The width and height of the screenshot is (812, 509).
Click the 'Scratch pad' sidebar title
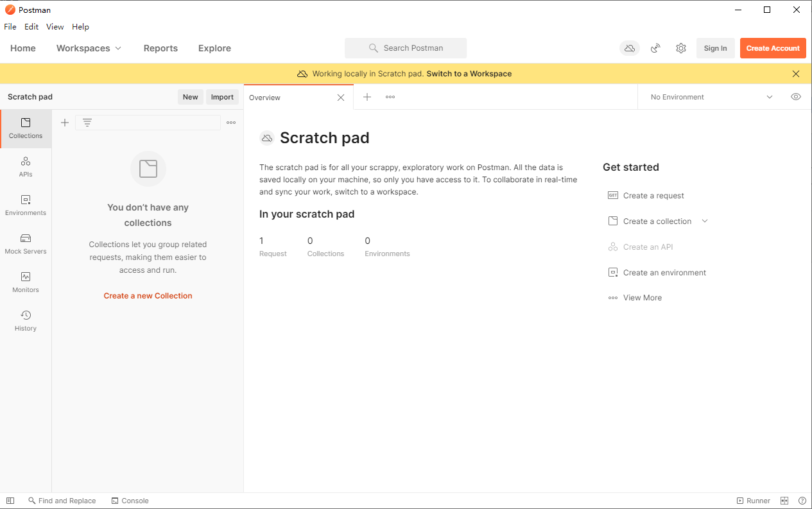[x=30, y=97]
